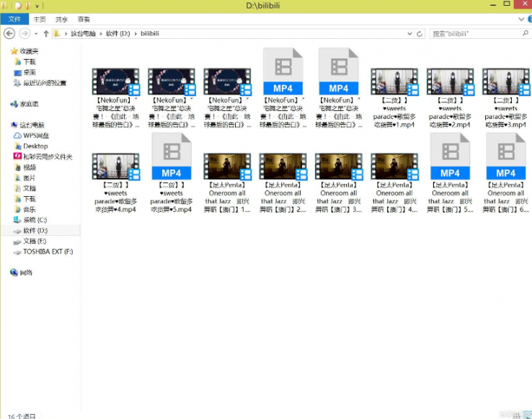Select the fourth NekoFun MP4 file icon
Screen dimensions: 532x419
(x=283, y=71)
